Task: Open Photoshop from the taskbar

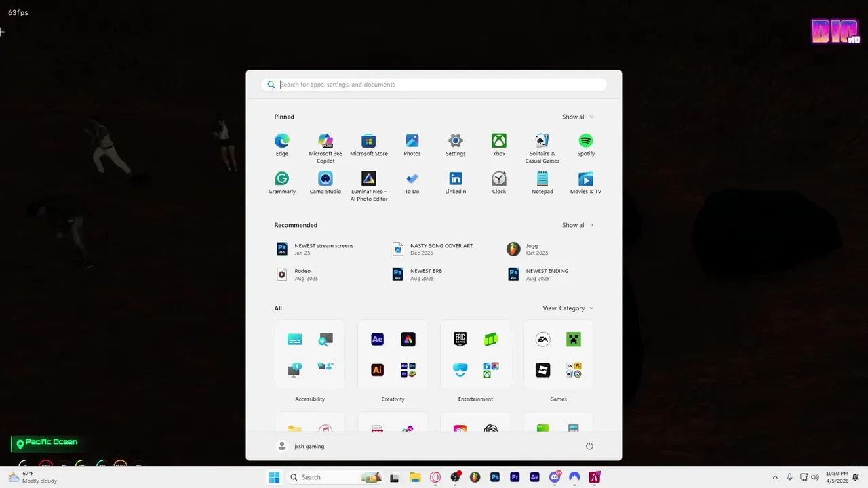Action: [495, 477]
